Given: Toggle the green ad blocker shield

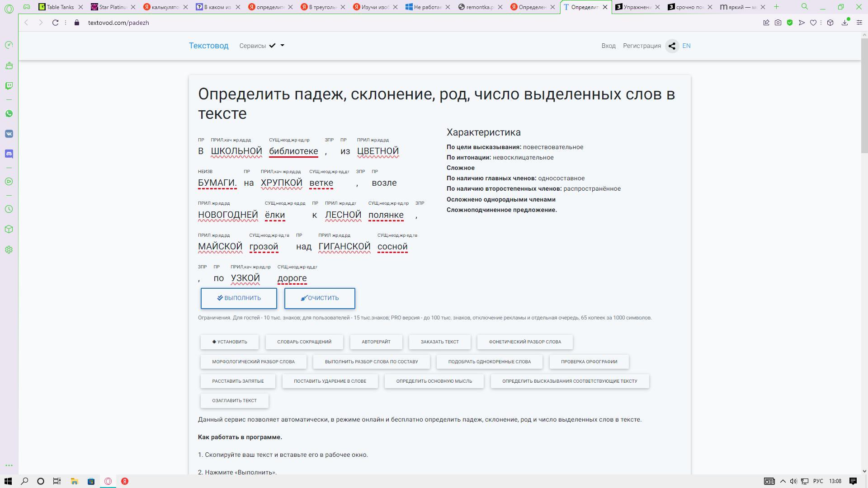Looking at the screenshot, I should coord(790,23).
